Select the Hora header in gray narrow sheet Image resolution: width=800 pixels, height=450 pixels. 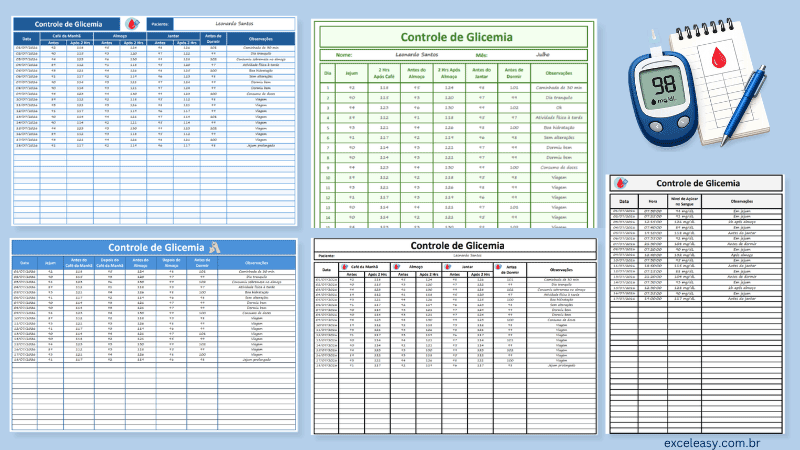[x=653, y=201]
